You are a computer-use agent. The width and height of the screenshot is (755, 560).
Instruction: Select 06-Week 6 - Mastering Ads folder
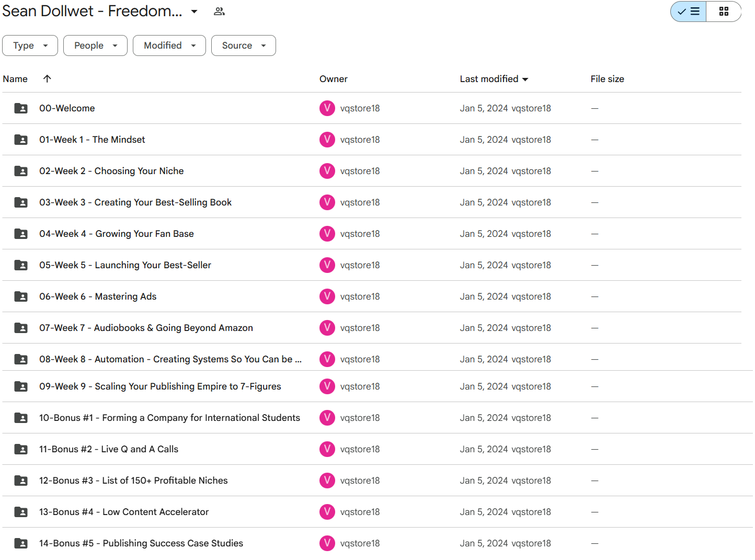pyautogui.click(x=98, y=296)
